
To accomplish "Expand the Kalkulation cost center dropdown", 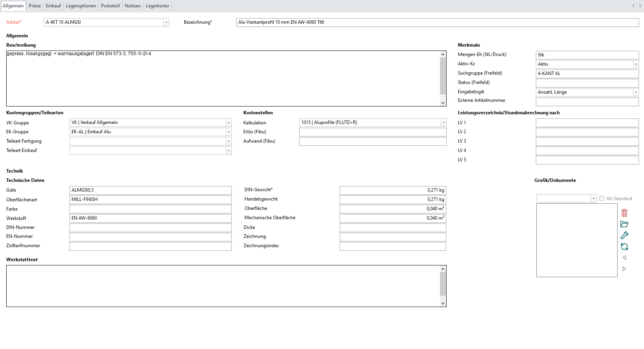I will (x=443, y=123).
